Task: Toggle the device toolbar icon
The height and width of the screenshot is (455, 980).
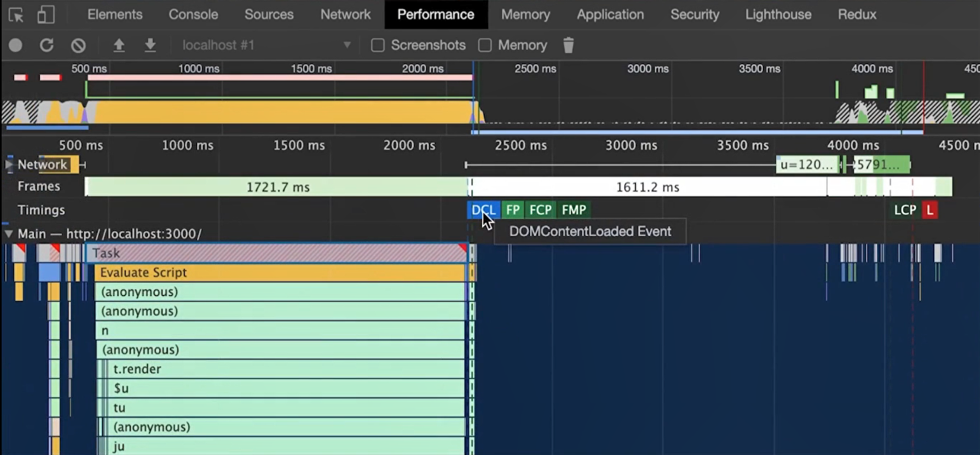Action: (x=46, y=15)
